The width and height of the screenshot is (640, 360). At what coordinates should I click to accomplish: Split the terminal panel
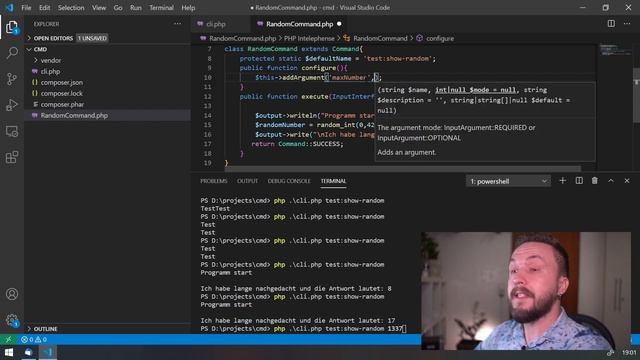tap(579, 180)
